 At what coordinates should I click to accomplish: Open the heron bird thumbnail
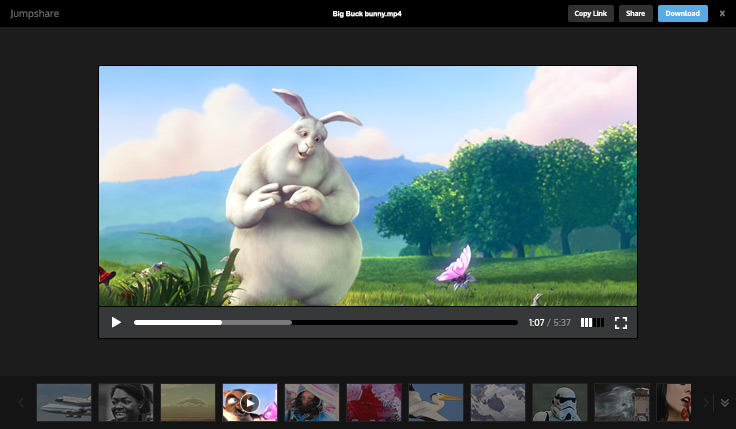[436, 402]
